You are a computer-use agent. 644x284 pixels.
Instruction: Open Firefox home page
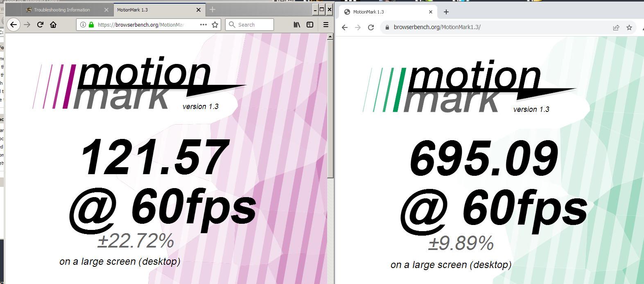pos(53,25)
